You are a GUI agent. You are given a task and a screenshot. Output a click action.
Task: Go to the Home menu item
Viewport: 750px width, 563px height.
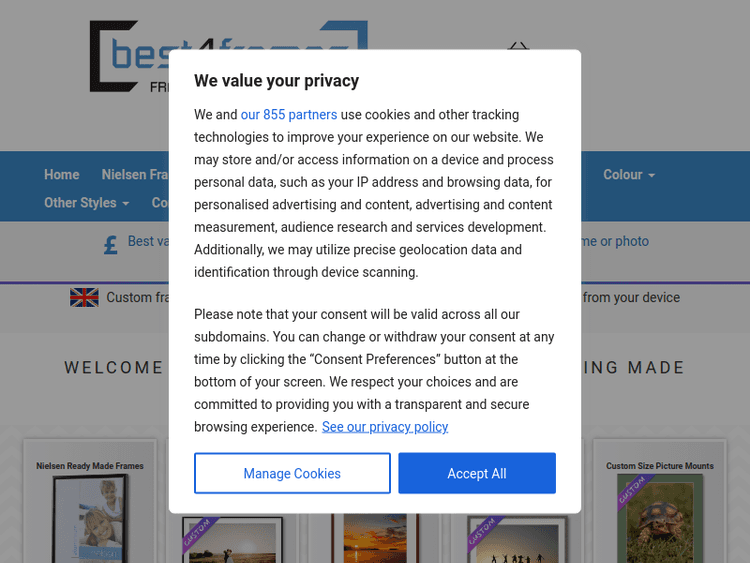pos(61,174)
